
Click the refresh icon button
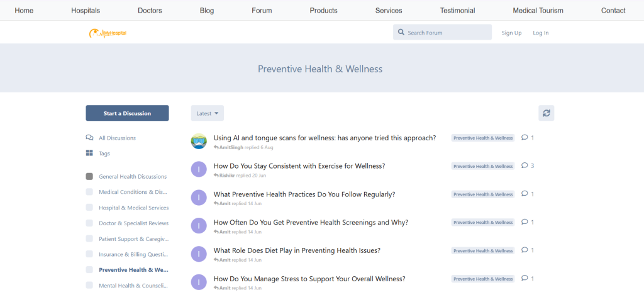tap(546, 113)
